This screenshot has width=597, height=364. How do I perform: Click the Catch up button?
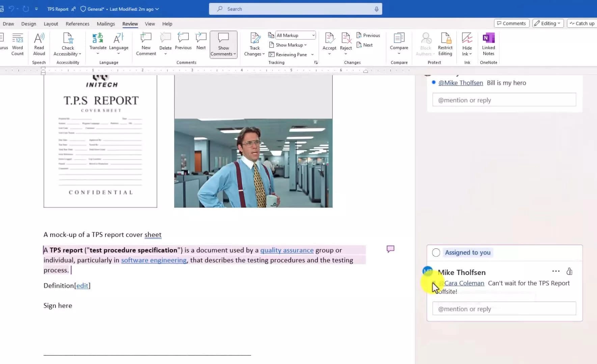tap(582, 23)
